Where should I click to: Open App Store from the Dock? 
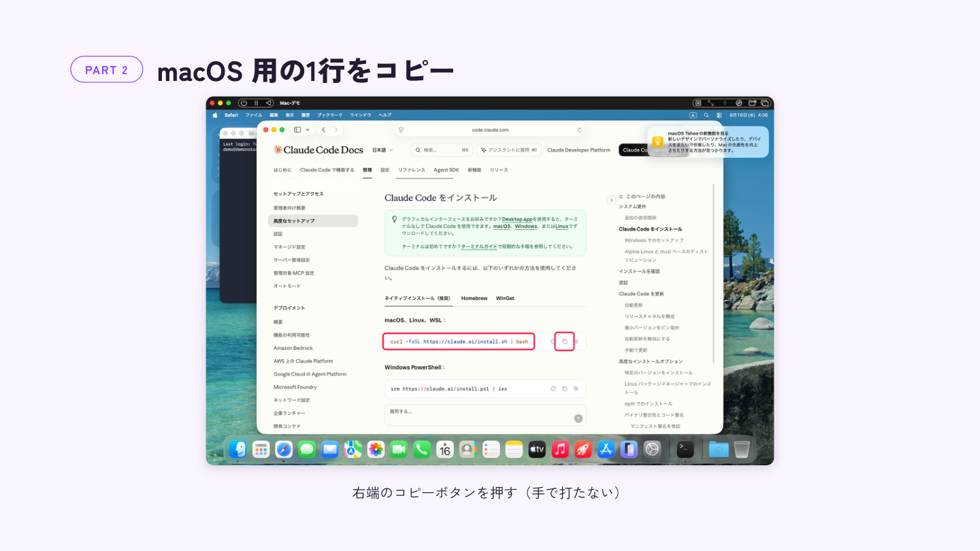point(606,449)
